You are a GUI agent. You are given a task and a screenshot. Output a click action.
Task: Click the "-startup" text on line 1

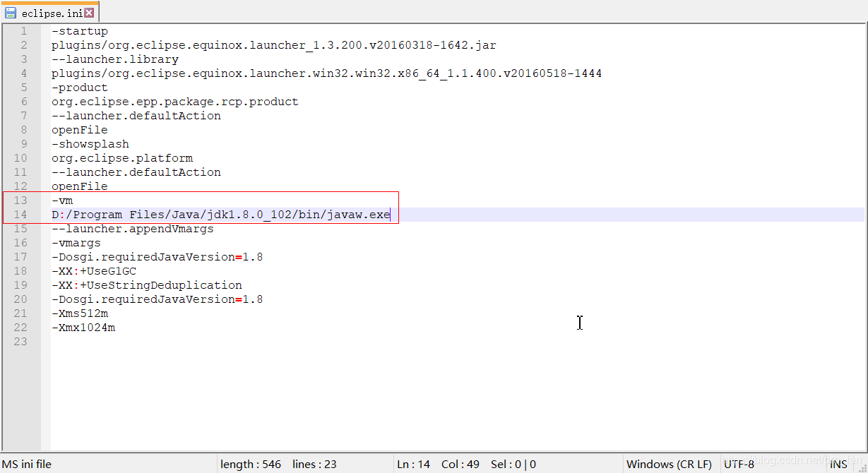[80, 31]
